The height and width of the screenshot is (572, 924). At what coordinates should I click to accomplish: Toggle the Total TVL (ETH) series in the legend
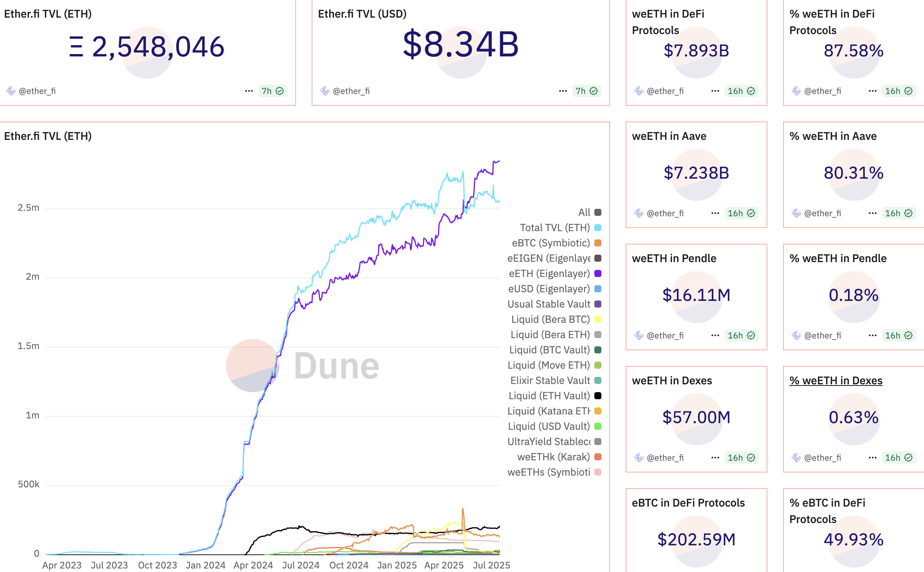[555, 227]
